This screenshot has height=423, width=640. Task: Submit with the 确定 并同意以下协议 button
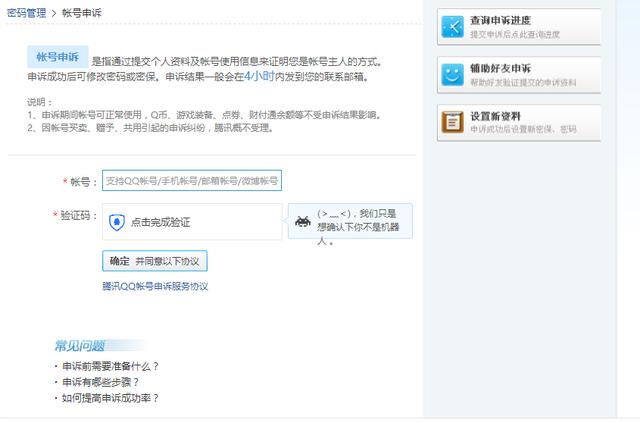(155, 261)
